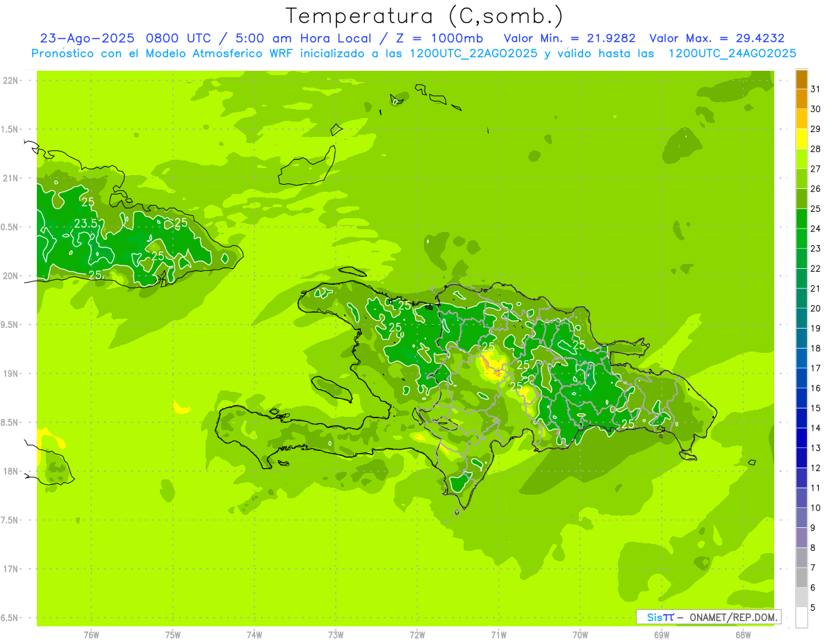The image size is (834, 644).
Task: Click the '71W' longitude axis label
Action: pyautogui.click(x=499, y=635)
